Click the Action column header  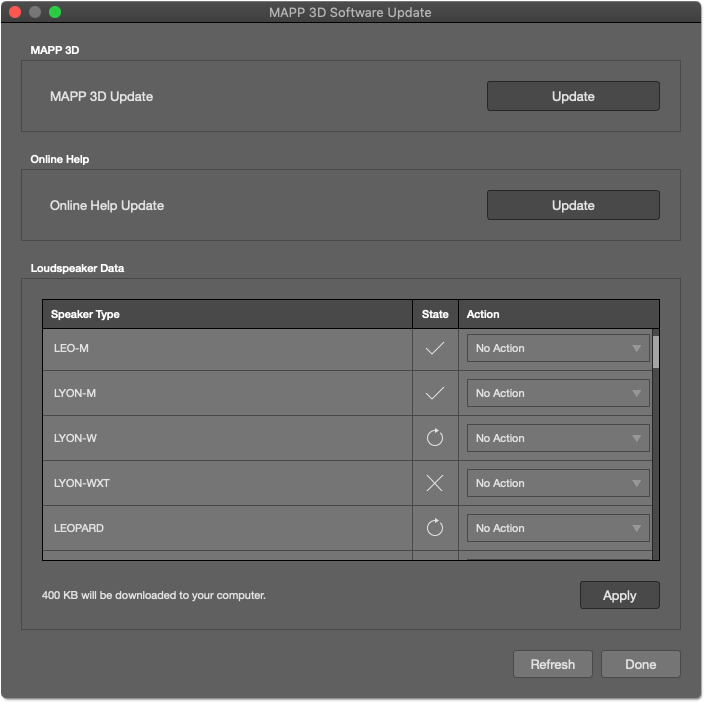(559, 314)
